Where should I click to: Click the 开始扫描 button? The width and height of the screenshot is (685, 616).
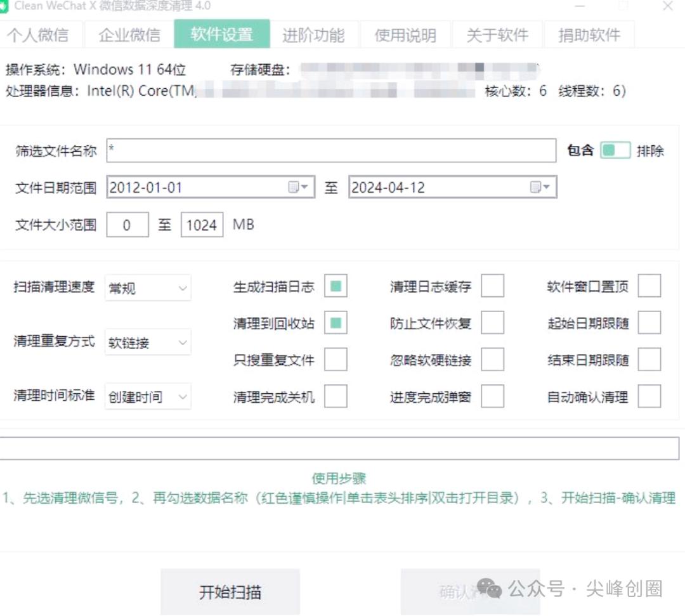pos(230,592)
